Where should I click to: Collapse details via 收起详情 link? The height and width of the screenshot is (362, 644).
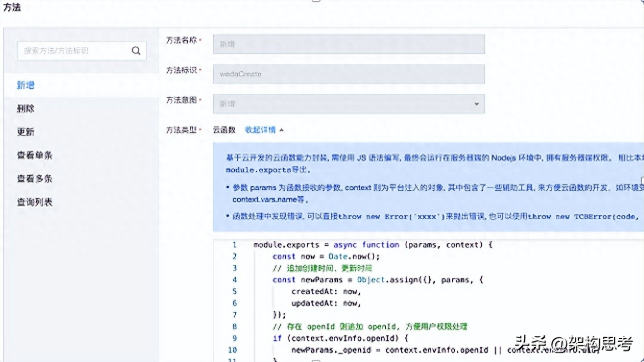coord(264,130)
